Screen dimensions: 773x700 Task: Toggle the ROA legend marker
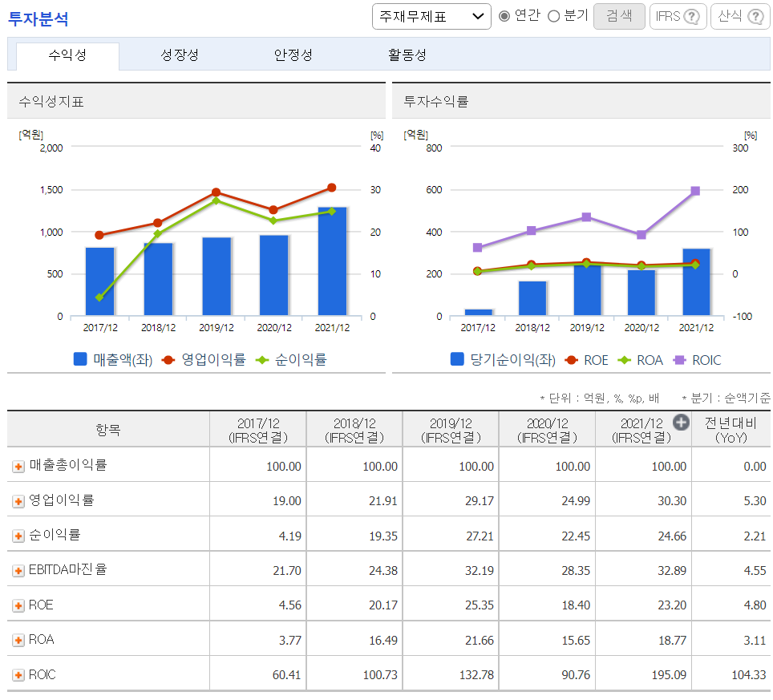click(624, 360)
